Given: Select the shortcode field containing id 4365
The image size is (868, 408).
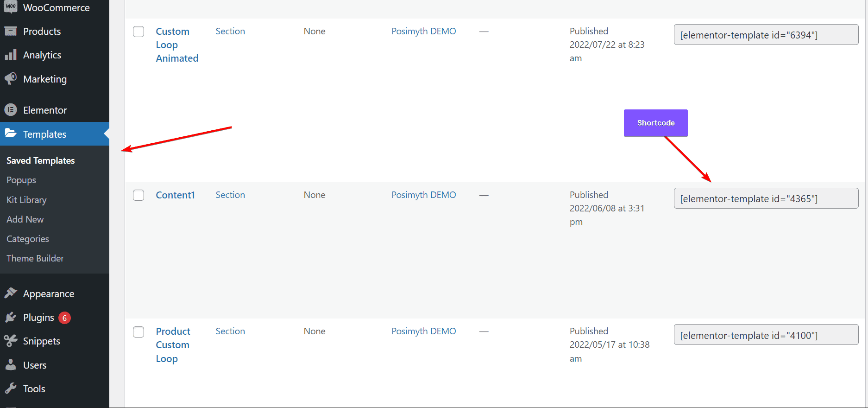Looking at the screenshot, I should click(766, 198).
